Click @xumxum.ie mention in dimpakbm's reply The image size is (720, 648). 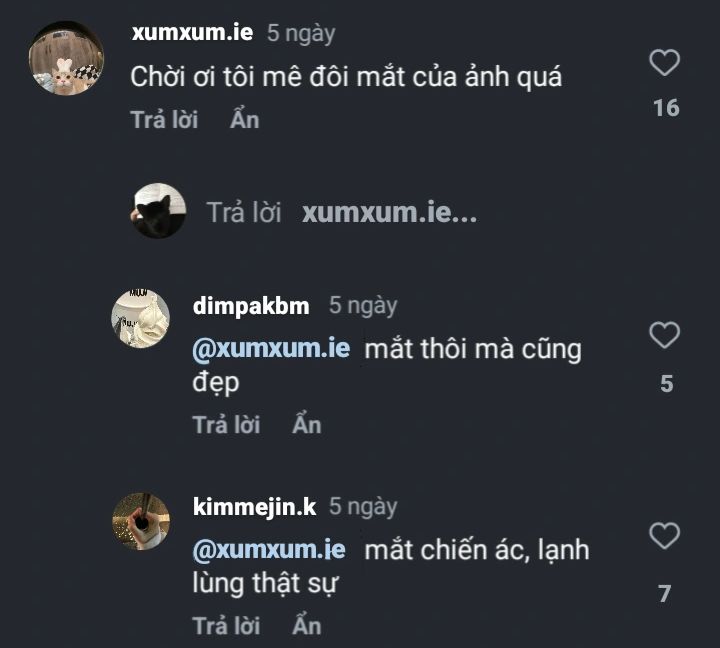pos(271,349)
